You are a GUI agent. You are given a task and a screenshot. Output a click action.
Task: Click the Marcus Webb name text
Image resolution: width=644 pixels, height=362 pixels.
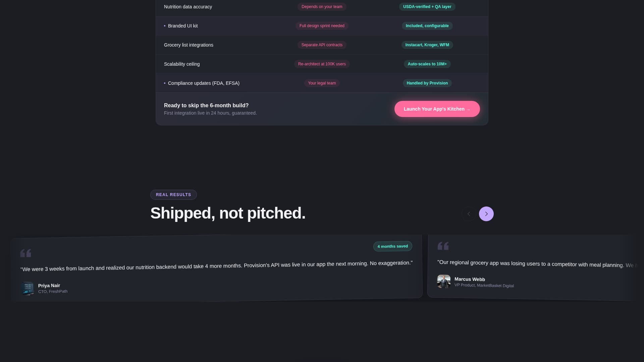(470, 279)
